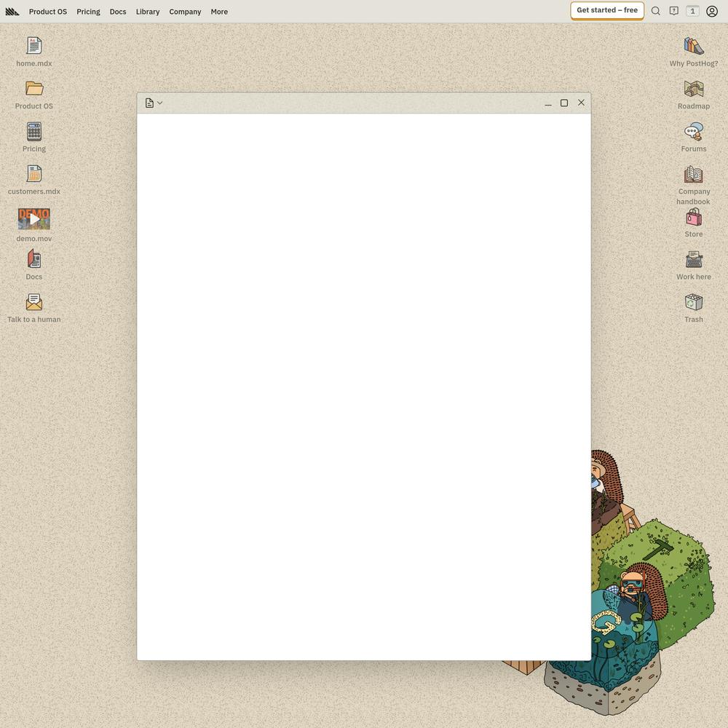This screenshot has width=728, height=728.
Task: Open the Trash bin icon
Action: click(694, 302)
